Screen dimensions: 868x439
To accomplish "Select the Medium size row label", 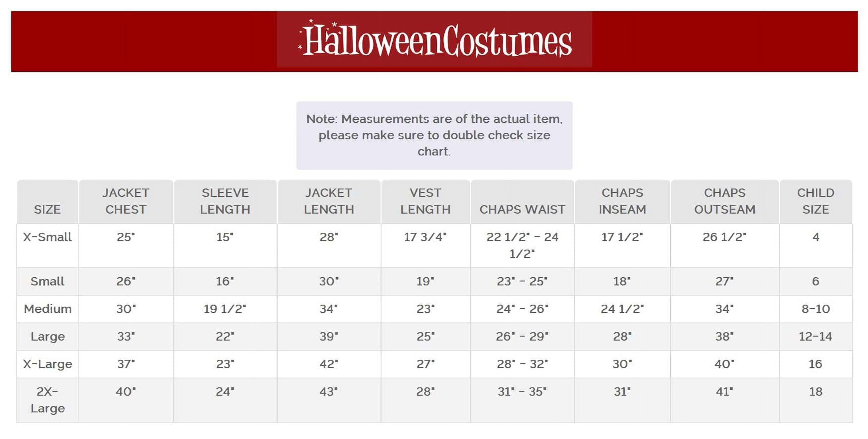I will point(48,309).
